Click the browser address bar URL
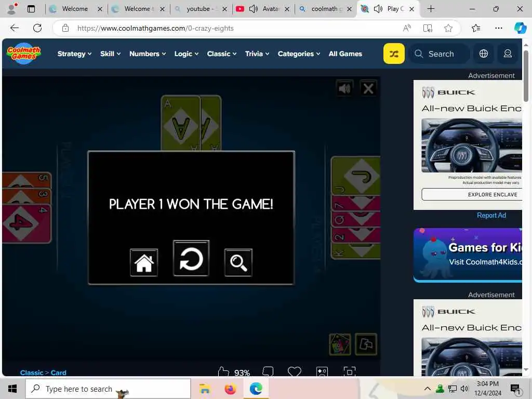532x399 pixels. pyautogui.click(x=155, y=28)
